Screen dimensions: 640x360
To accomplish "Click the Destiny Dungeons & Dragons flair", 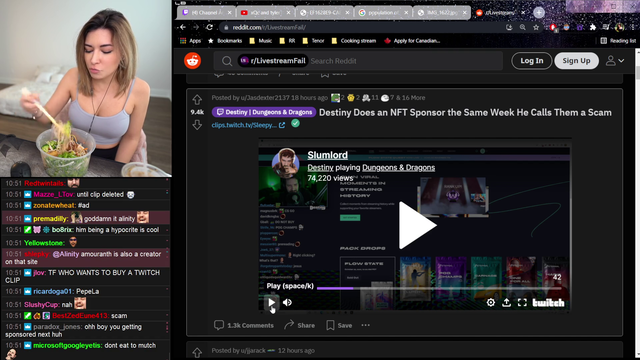I will coord(264,112).
